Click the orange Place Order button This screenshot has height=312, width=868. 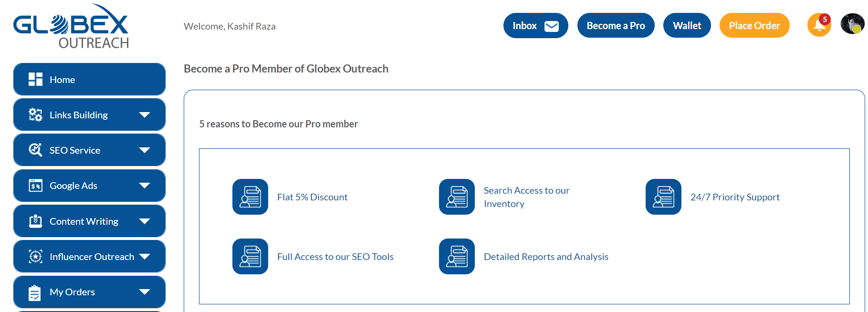tap(754, 25)
